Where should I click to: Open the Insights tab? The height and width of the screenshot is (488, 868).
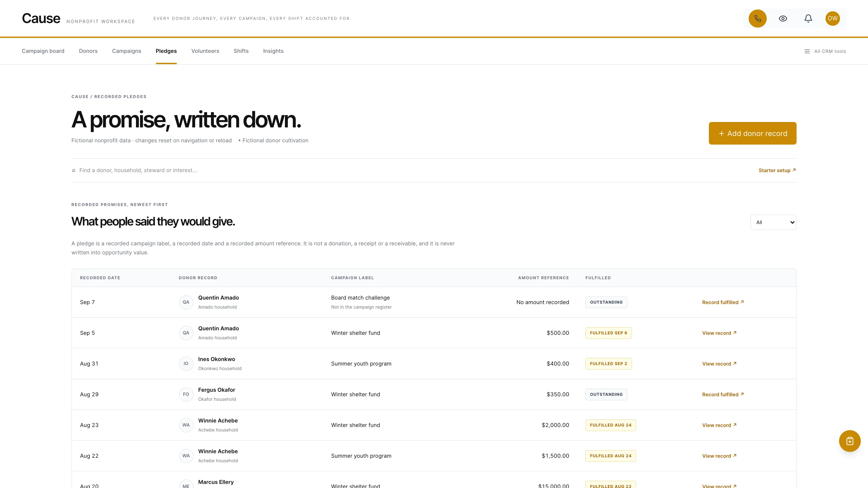click(273, 51)
